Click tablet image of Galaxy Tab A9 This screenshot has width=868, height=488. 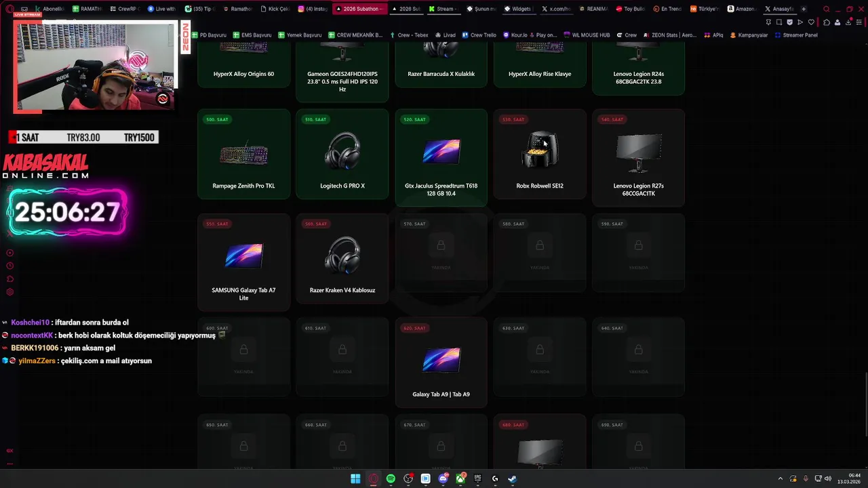coord(441,360)
